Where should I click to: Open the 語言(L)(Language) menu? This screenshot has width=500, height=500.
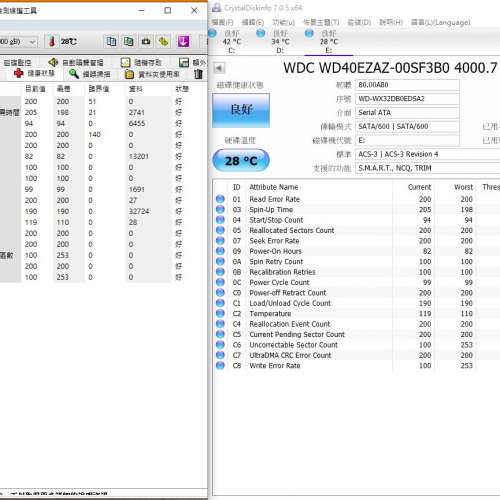click(x=440, y=22)
